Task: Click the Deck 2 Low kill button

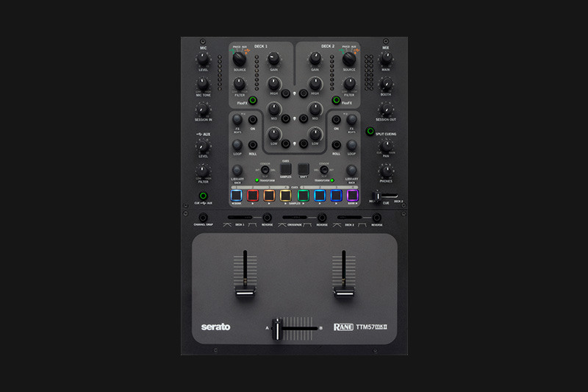Action: click(304, 143)
